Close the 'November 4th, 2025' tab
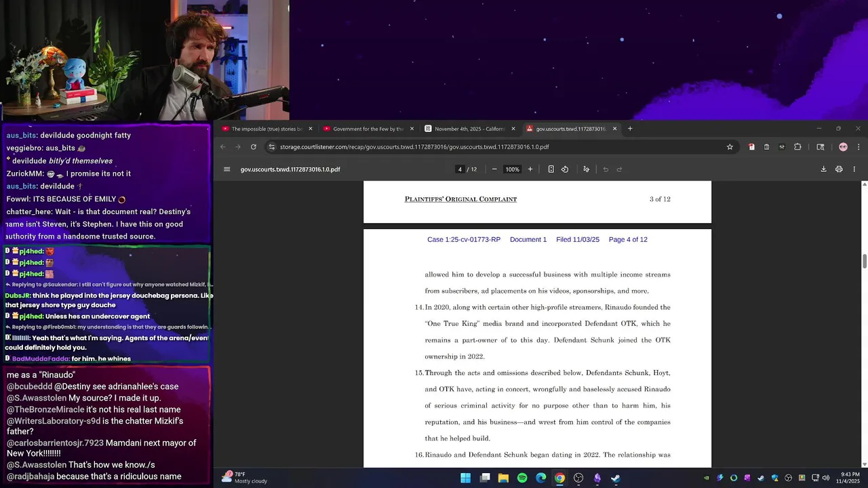868x488 pixels. (513, 129)
